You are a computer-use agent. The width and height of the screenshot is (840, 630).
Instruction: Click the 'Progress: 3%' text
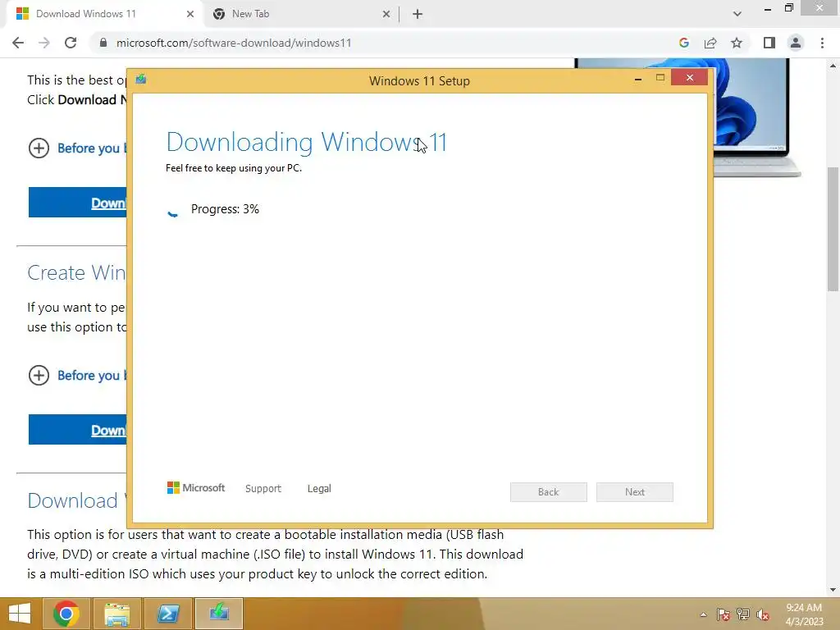pyautogui.click(x=225, y=209)
